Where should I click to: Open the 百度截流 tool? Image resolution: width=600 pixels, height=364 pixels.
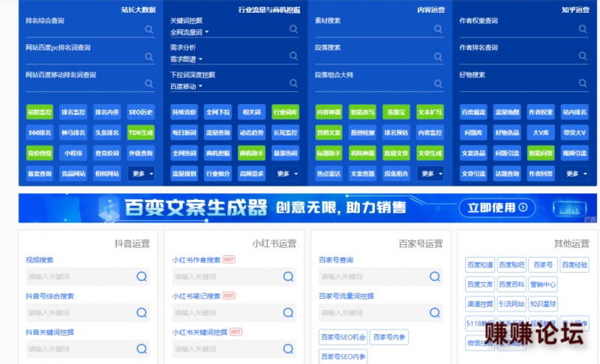click(x=474, y=112)
